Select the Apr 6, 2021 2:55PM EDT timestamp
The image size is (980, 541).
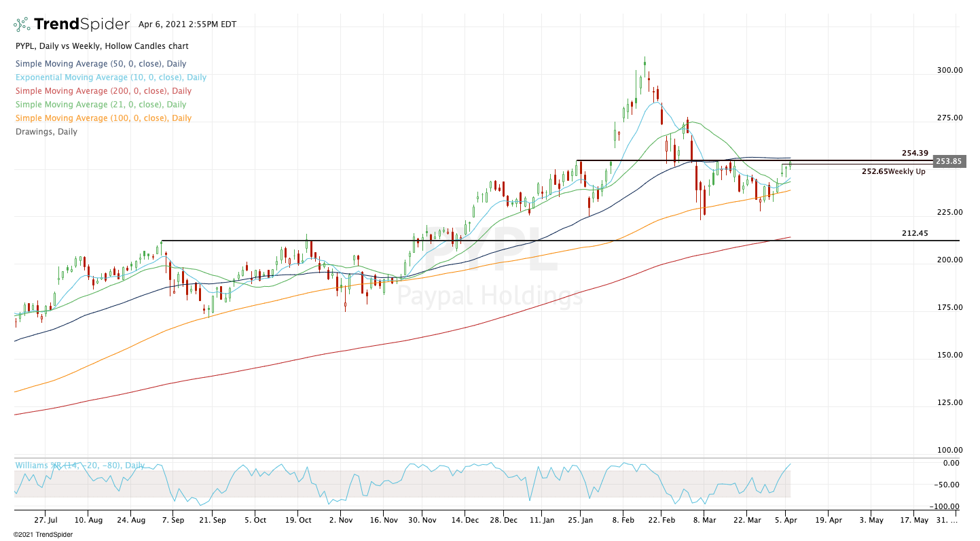(x=187, y=24)
